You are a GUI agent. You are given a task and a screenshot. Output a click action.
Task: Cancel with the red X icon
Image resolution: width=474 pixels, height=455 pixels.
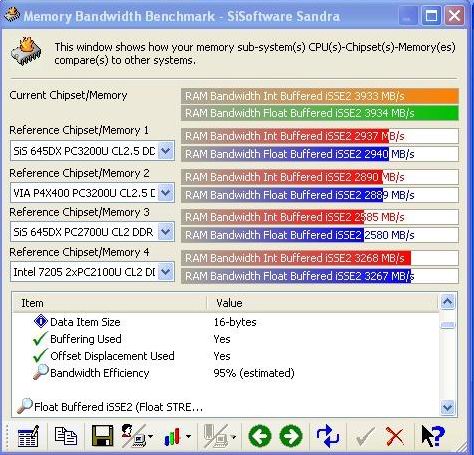(x=395, y=436)
